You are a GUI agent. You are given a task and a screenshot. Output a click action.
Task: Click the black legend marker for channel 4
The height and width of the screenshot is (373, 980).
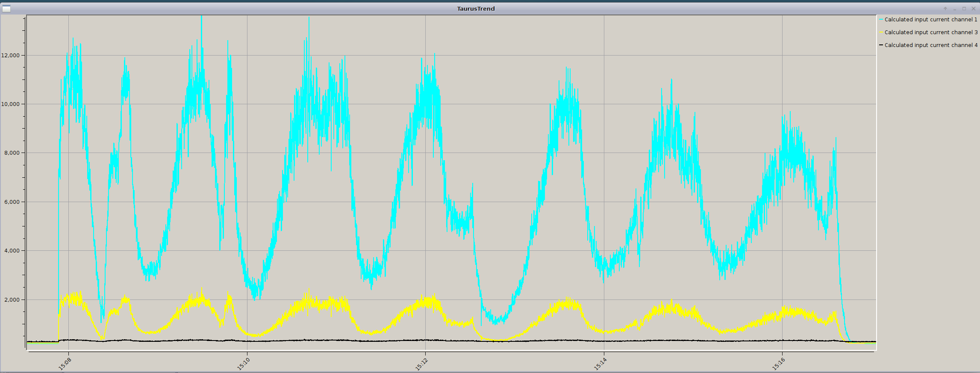(x=881, y=45)
